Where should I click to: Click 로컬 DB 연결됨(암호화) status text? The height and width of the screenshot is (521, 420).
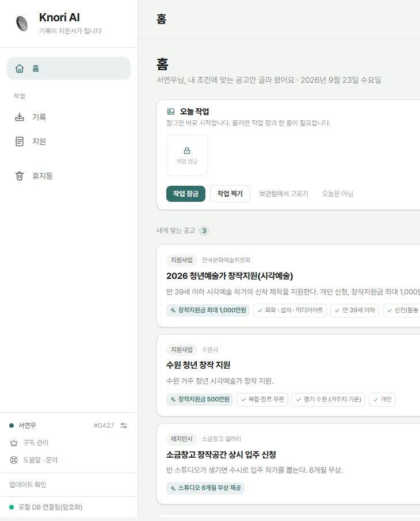(50, 507)
